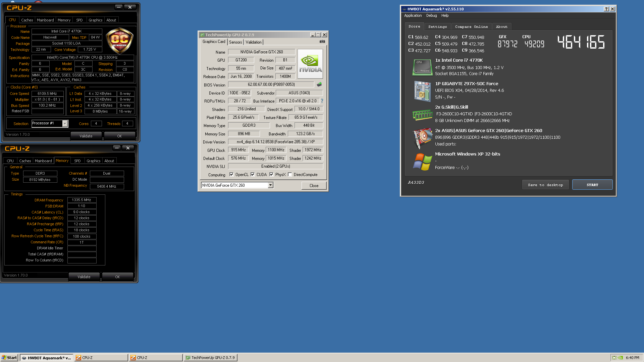
Task: Open SPD tab in bottom CPU-Z window
Action: pyautogui.click(x=77, y=161)
